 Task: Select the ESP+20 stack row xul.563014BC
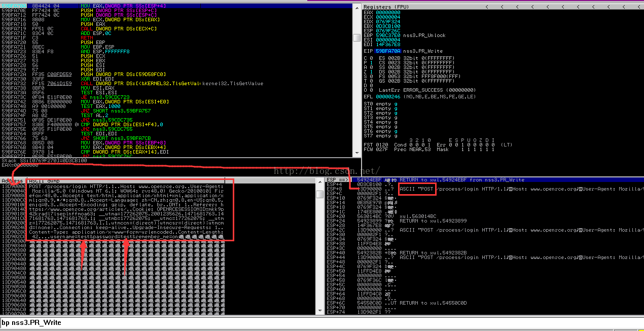click(484, 216)
